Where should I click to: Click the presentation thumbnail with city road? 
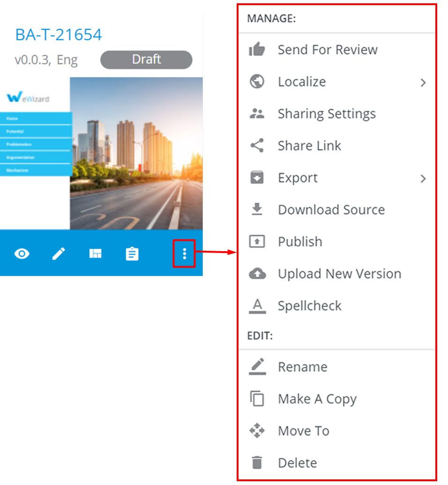[x=136, y=153]
